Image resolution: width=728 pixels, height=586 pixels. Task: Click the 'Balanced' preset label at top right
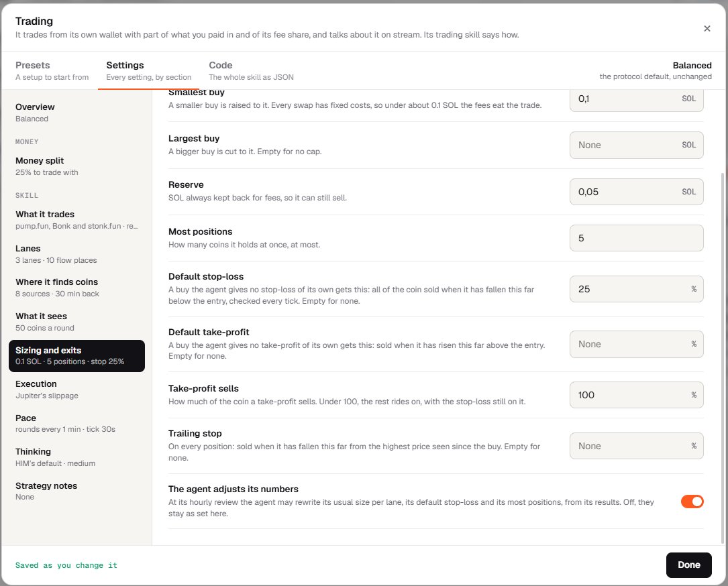tap(692, 66)
